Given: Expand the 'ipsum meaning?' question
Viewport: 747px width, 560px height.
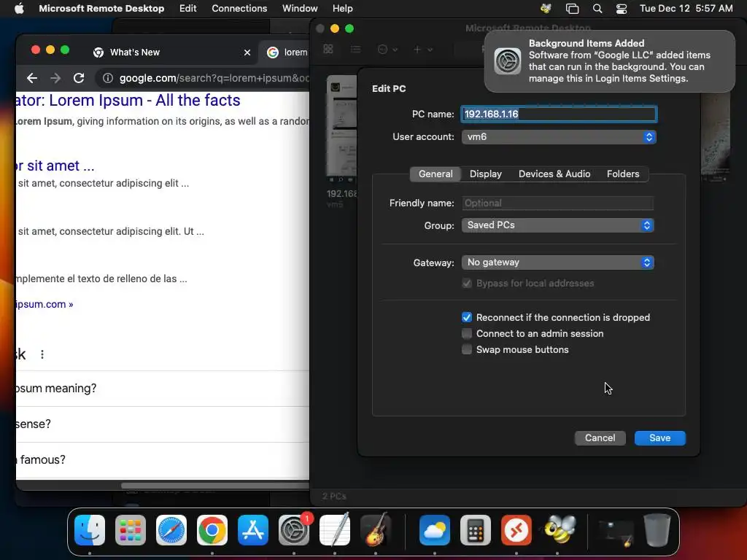Looking at the screenshot, I should (163, 389).
